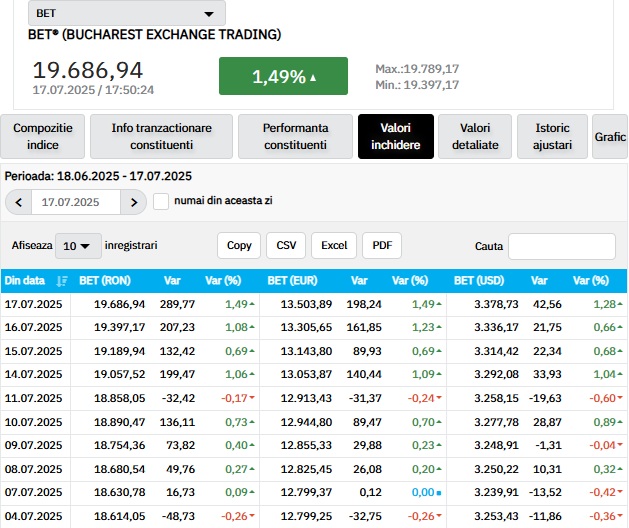Select the Performanta constituenti tab
Screen dimensions: 629x528
pyautogui.click(x=295, y=137)
